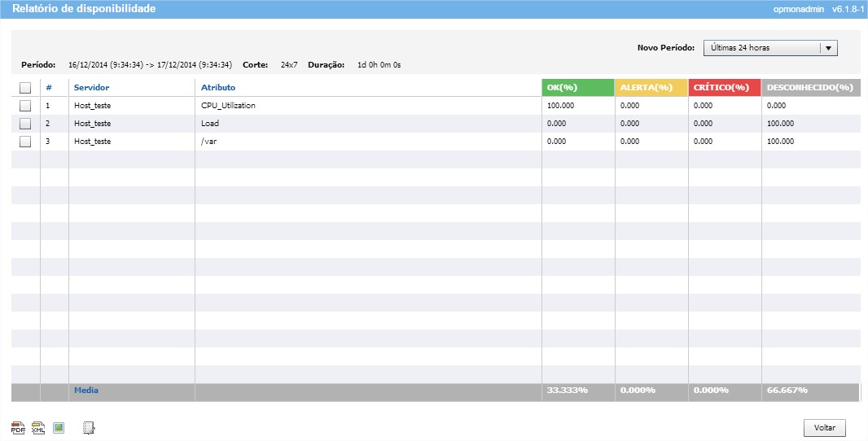Check the box for the Load row

(25, 124)
